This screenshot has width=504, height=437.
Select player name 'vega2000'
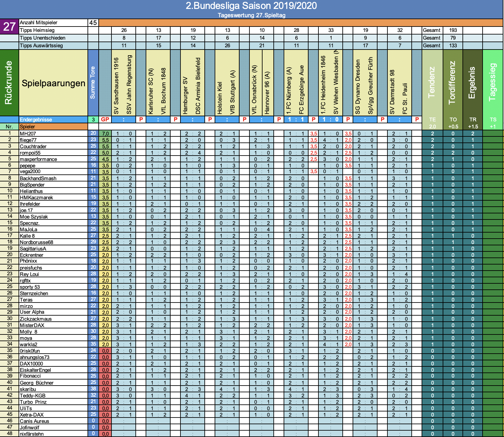click(x=30, y=172)
